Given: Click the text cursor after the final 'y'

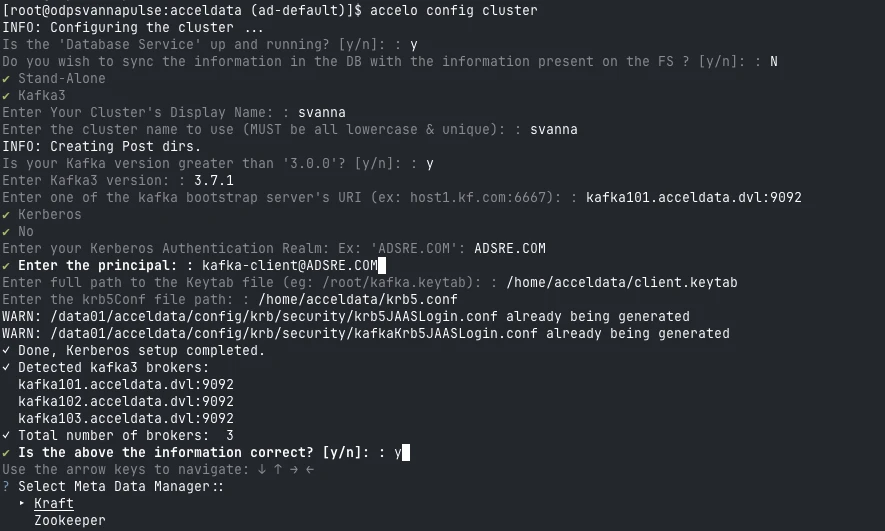Looking at the screenshot, I should pyautogui.click(x=406, y=452).
